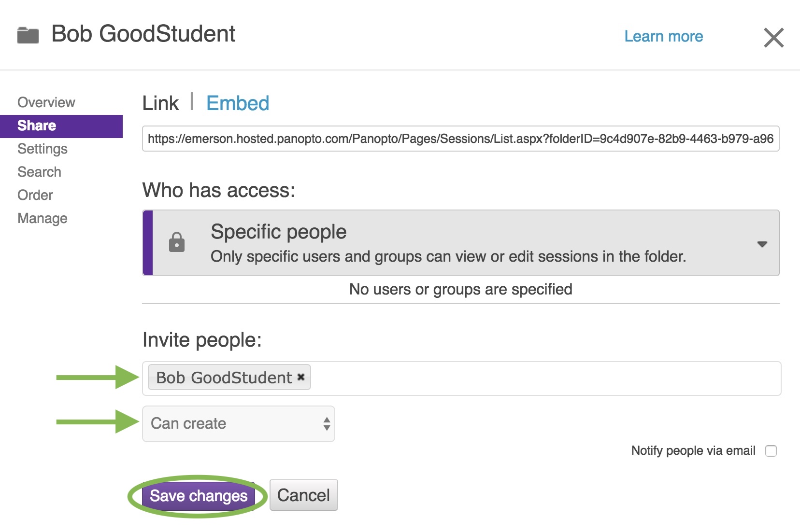The height and width of the screenshot is (532, 800).
Task: Open the Search sidebar item
Action: pyautogui.click(x=39, y=172)
